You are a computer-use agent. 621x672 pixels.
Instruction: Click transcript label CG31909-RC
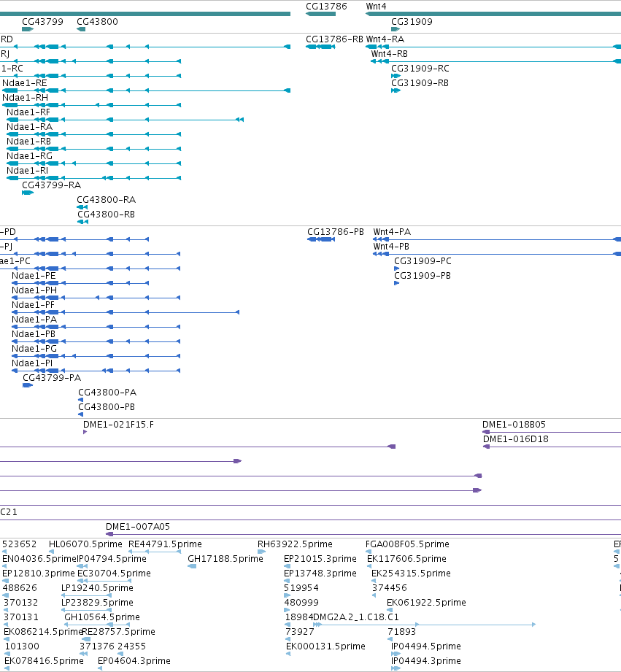(420, 69)
